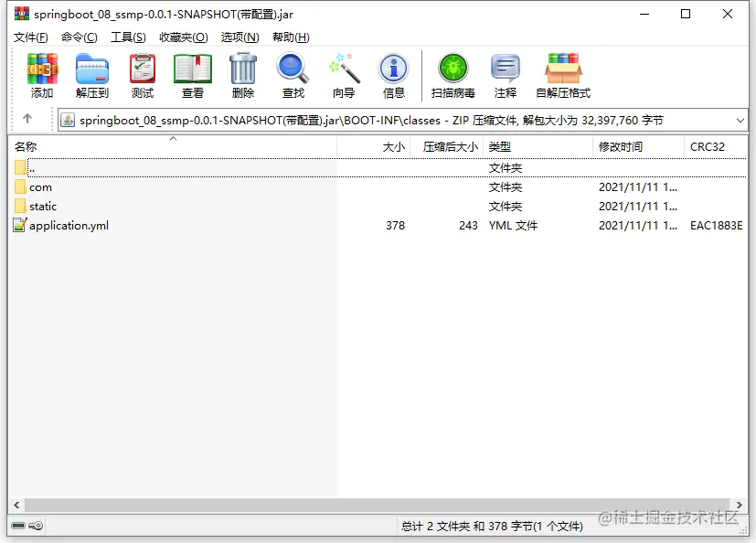The image size is (756, 543).
Task: Click the WinRAR title bar app icon
Action: (x=22, y=14)
